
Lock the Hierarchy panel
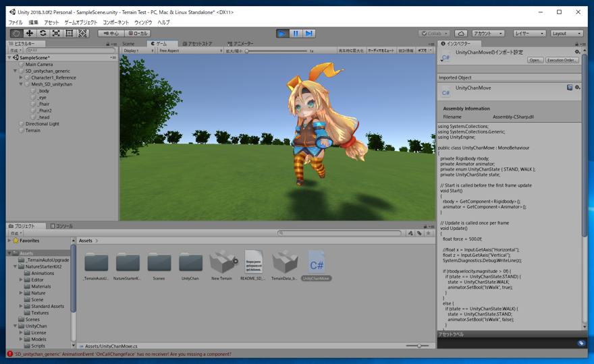pos(107,44)
